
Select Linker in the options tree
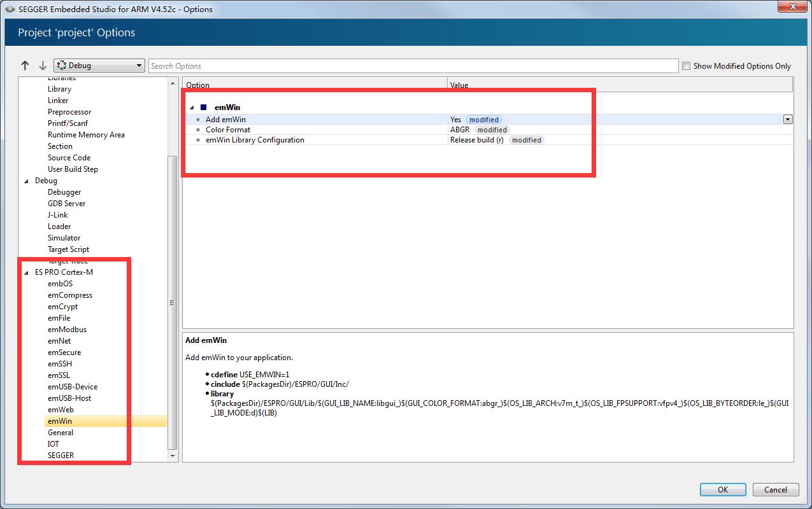click(x=58, y=101)
